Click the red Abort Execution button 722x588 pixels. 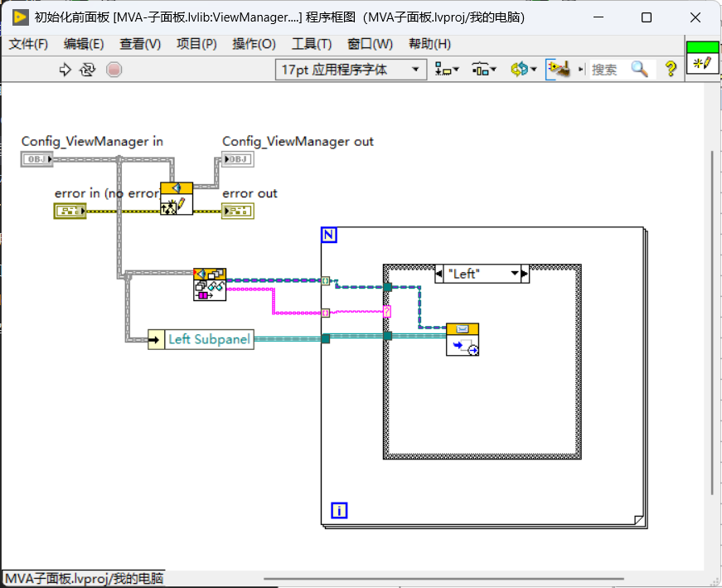click(114, 70)
